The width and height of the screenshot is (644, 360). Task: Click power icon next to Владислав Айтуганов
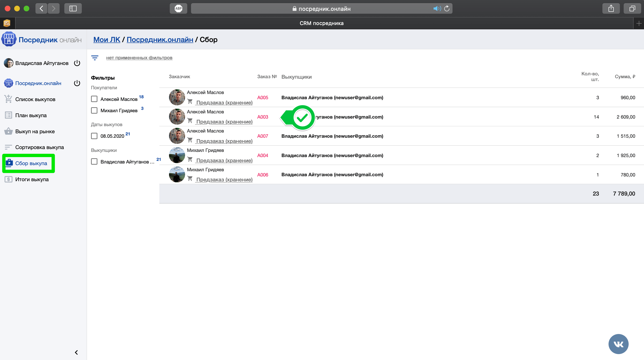pos(77,63)
